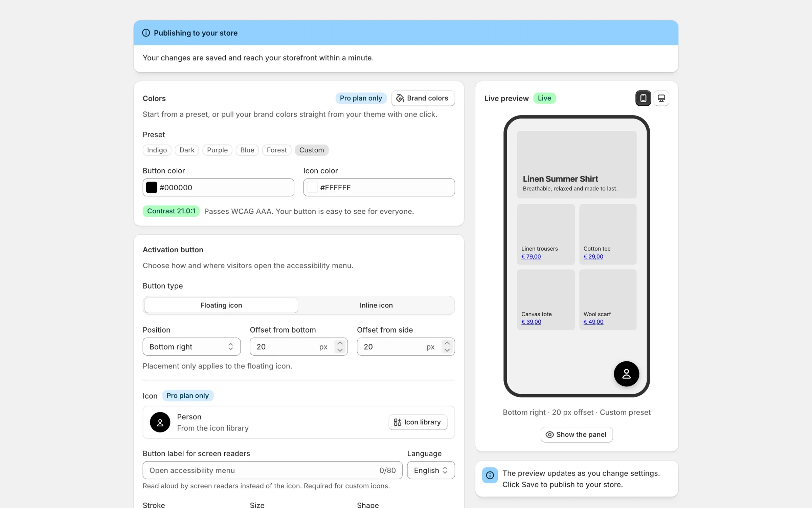
Task: Click the Contrast 21.0:1 badge
Action: (x=171, y=211)
